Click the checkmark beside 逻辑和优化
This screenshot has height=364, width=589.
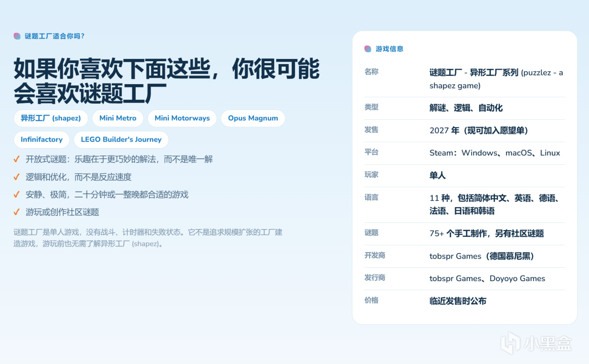coord(17,177)
